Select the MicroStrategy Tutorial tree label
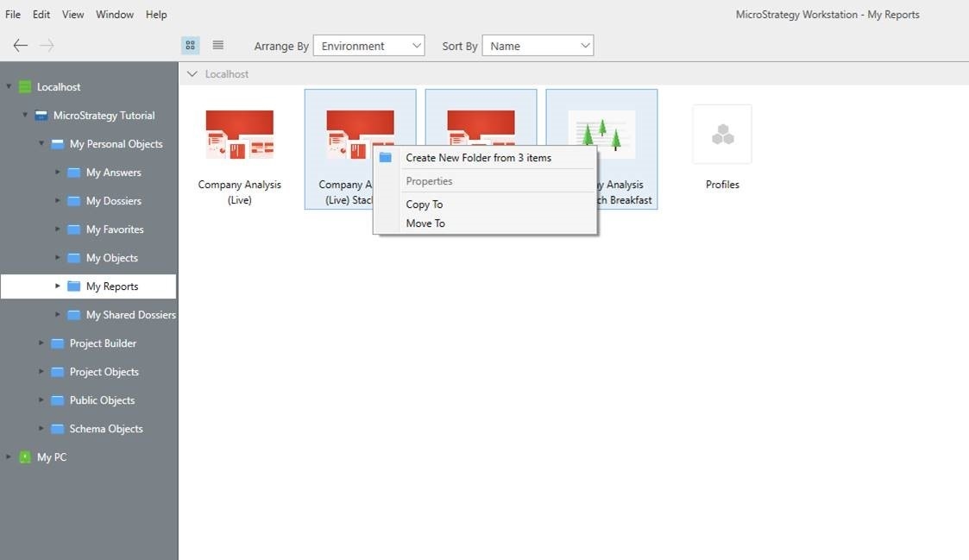The width and height of the screenshot is (969, 560). point(104,116)
